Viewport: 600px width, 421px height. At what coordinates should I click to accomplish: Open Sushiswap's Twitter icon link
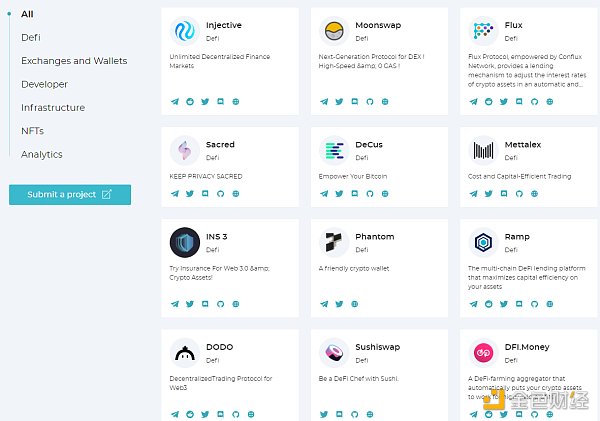(x=324, y=413)
